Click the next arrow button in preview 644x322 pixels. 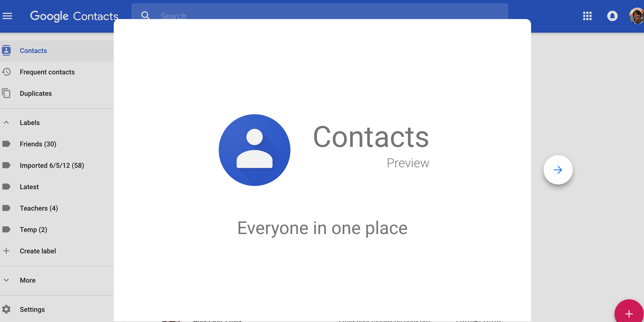click(x=558, y=170)
